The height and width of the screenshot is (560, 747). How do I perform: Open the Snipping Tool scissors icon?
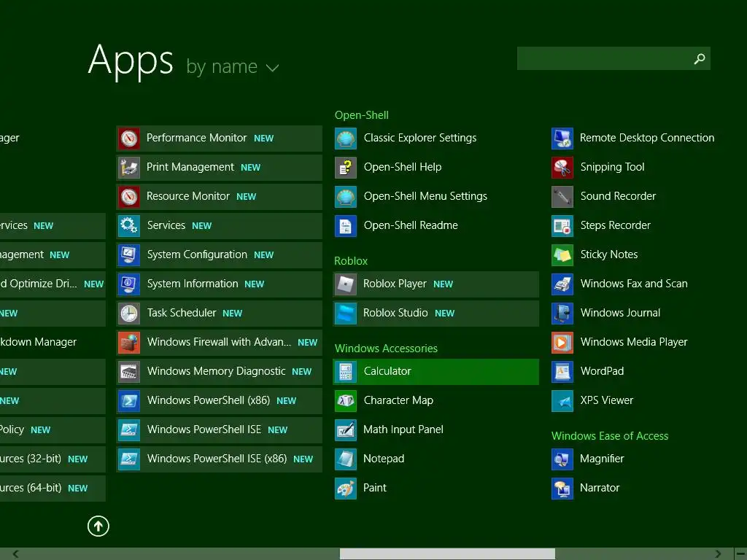pyautogui.click(x=562, y=168)
